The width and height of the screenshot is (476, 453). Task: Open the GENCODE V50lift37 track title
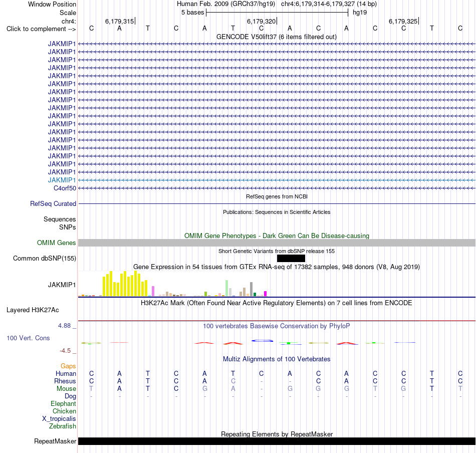[x=277, y=37]
